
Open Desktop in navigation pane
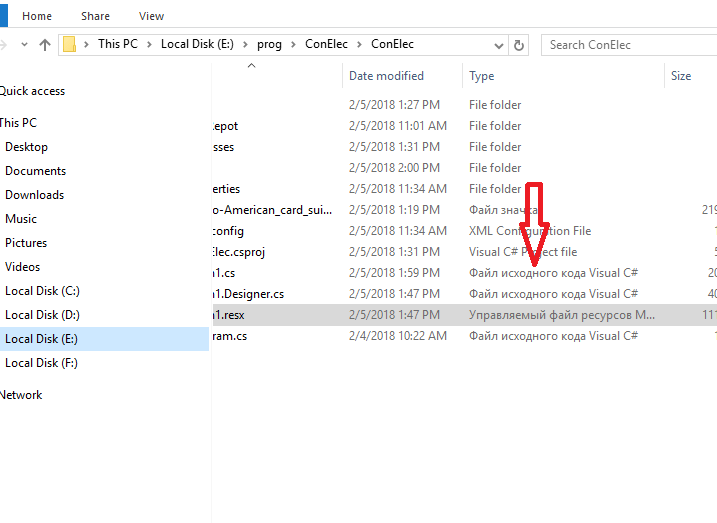pos(27,147)
